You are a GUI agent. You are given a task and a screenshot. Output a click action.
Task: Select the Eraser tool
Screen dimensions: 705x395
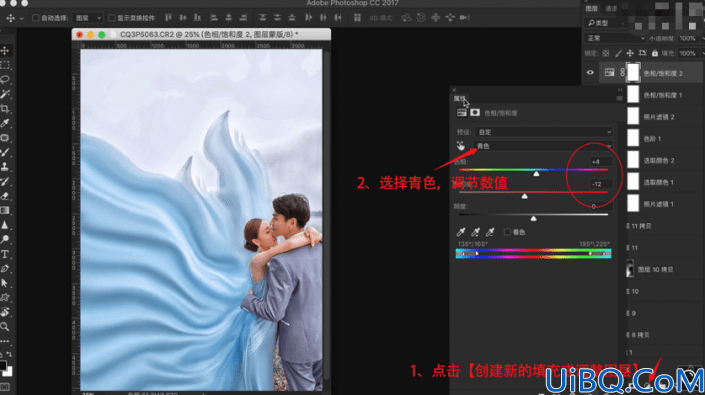coord(5,196)
